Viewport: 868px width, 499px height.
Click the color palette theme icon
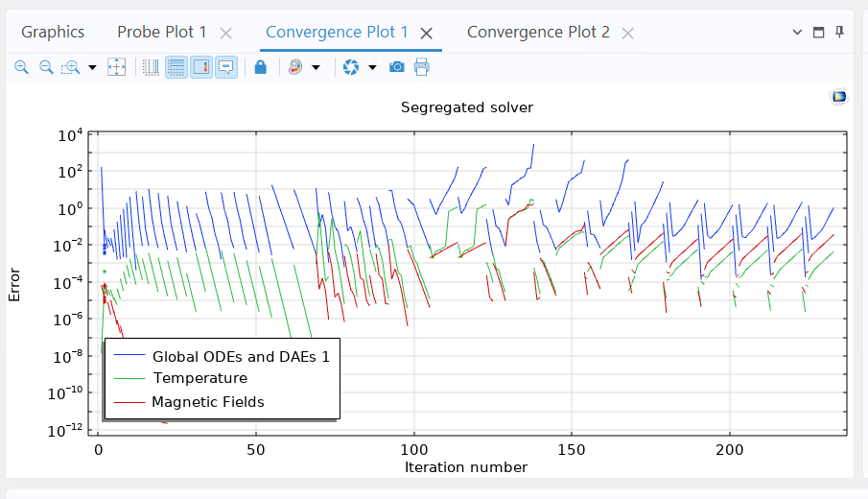click(295, 67)
